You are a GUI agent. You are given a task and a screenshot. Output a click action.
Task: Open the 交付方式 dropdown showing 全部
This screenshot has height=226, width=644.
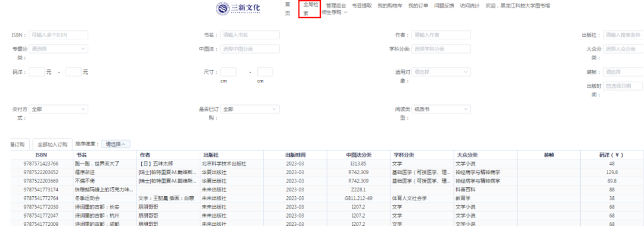click(58, 109)
